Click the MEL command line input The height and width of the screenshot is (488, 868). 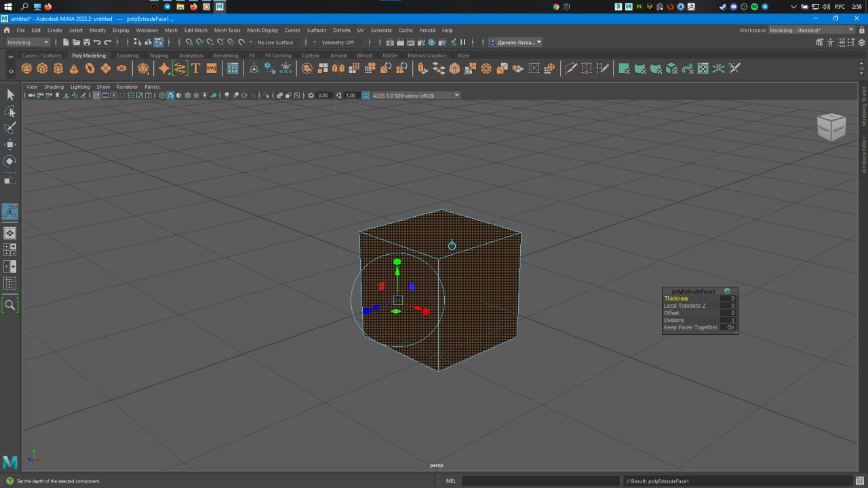click(x=540, y=481)
